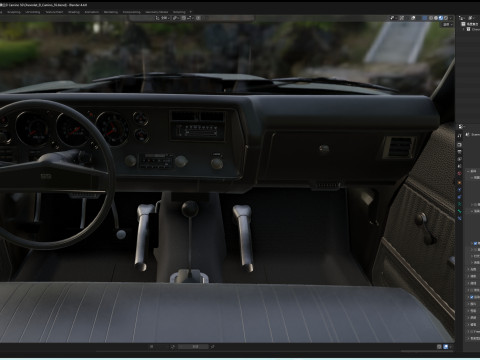The height and width of the screenshot is (360, 480).
Task: Open the Output properties tab
Action: click(x=459, y=152)
